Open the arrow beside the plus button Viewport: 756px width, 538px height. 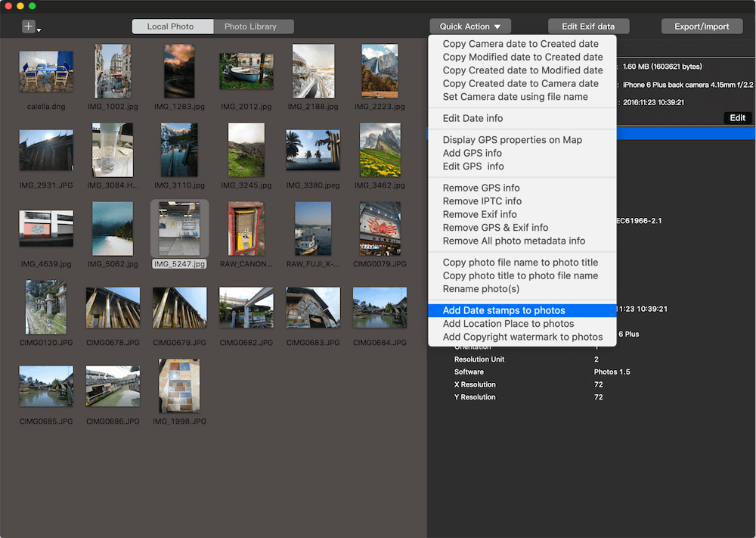tap(39, 30)
